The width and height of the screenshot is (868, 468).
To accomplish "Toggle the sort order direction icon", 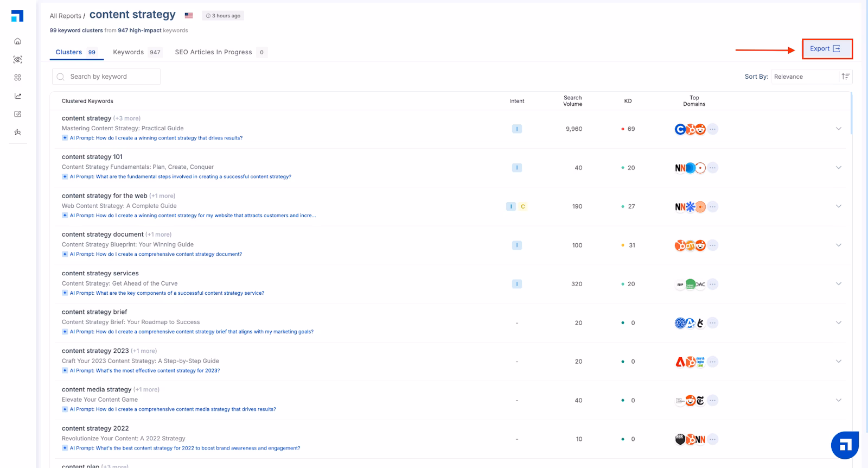I will (x=845, y=77).
